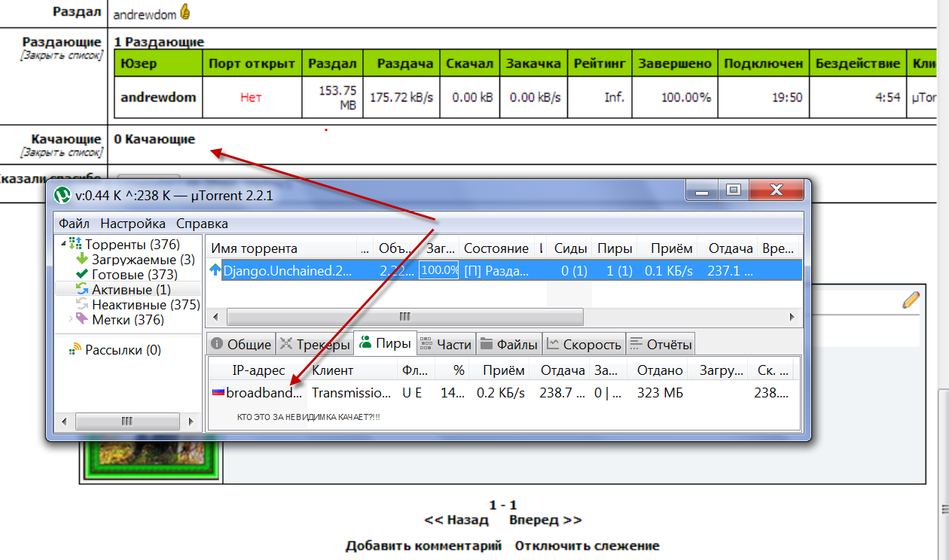Click Отключить слежение link
The image size is (949, 560).
587,546
